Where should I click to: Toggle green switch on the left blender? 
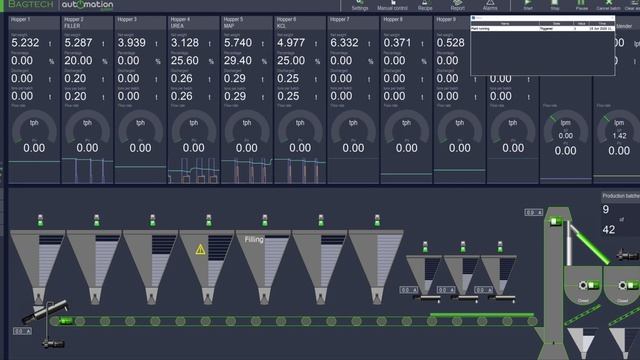[x=593, y=285]
